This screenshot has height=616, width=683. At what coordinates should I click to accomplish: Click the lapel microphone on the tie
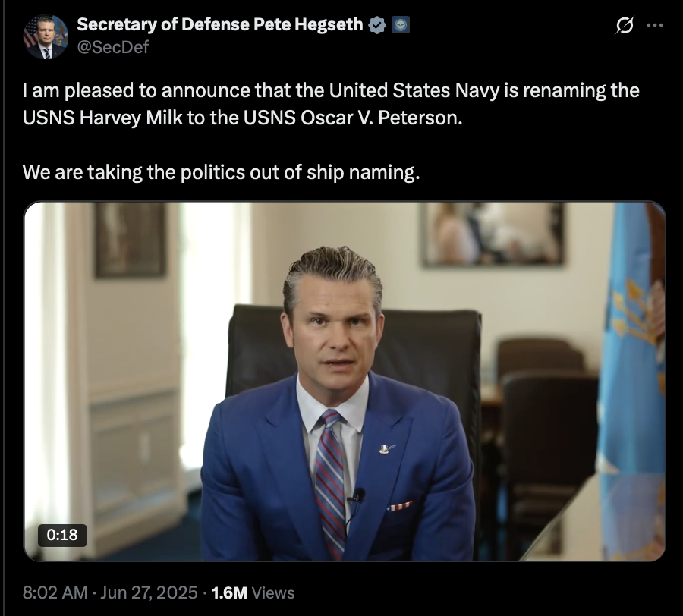pos(359,495)
